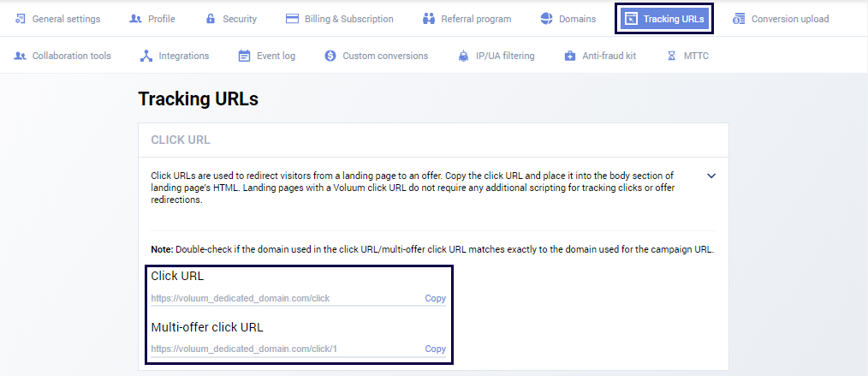
Task: Open the Tracking URLs tab
Action: [x=664, y=19]
